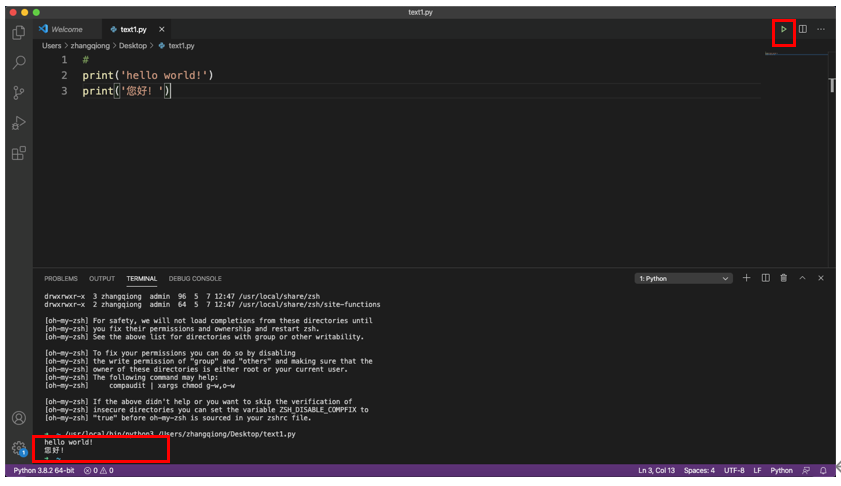
Task: Click line number 3 in the editor
Action: tap(64, 91)
